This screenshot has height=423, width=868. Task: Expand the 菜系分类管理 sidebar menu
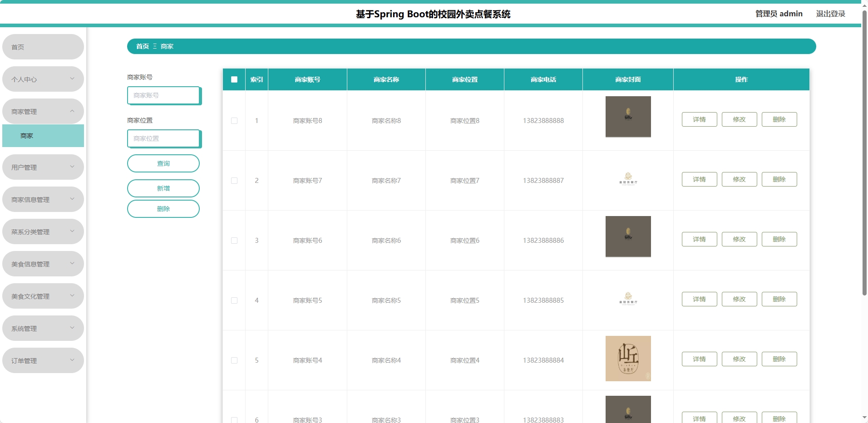click(x=43, y=231)
